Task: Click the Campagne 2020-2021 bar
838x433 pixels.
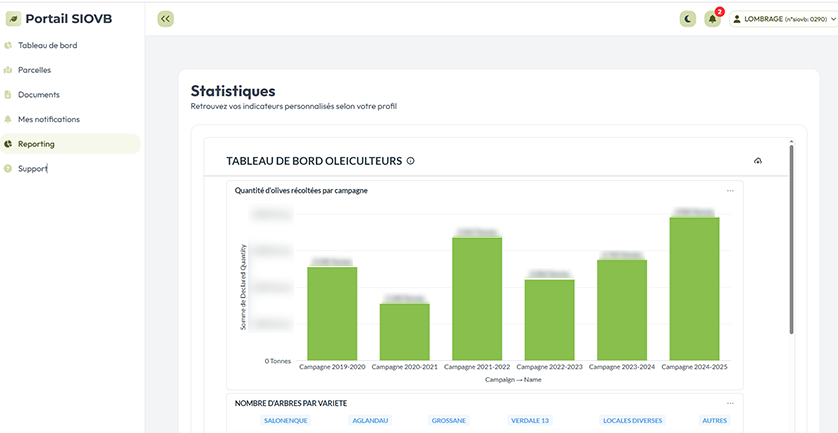Action: coord(405,332)
